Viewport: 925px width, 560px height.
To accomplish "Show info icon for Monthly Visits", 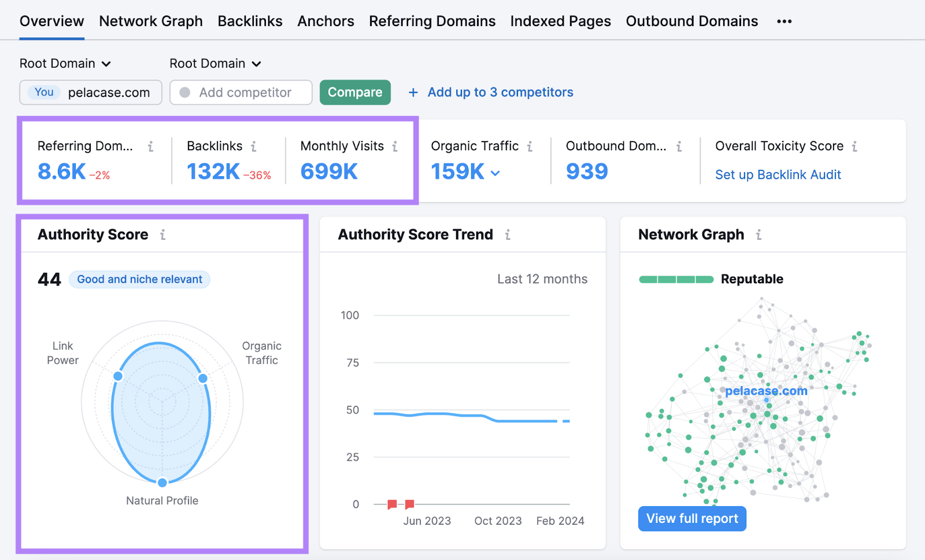I will tap(395, 147).
